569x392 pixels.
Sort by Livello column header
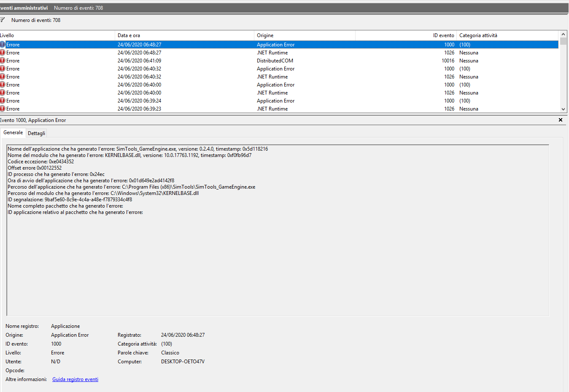click(57, 35)
